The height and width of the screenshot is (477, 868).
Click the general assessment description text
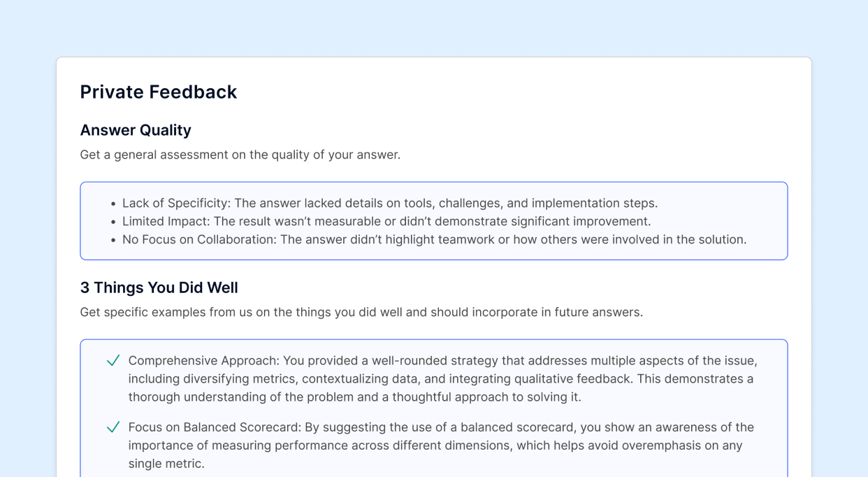pos(240,155)
